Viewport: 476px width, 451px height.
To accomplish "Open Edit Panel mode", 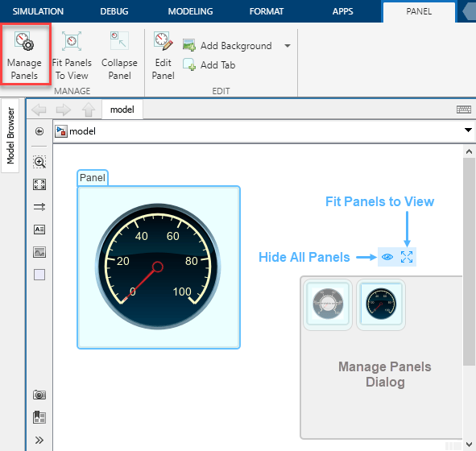I will pyautogui.click(x=163, y=55).
